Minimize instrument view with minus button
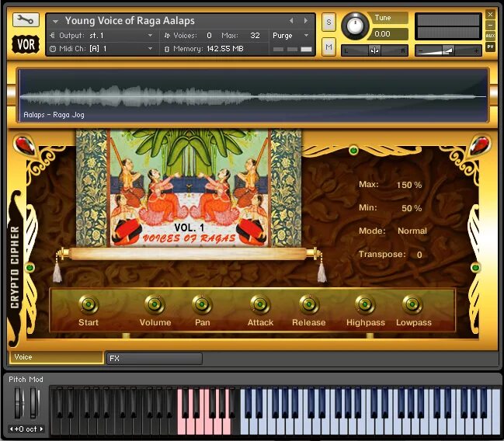This screenshot has height=441, width=504. tap(490, 25)
